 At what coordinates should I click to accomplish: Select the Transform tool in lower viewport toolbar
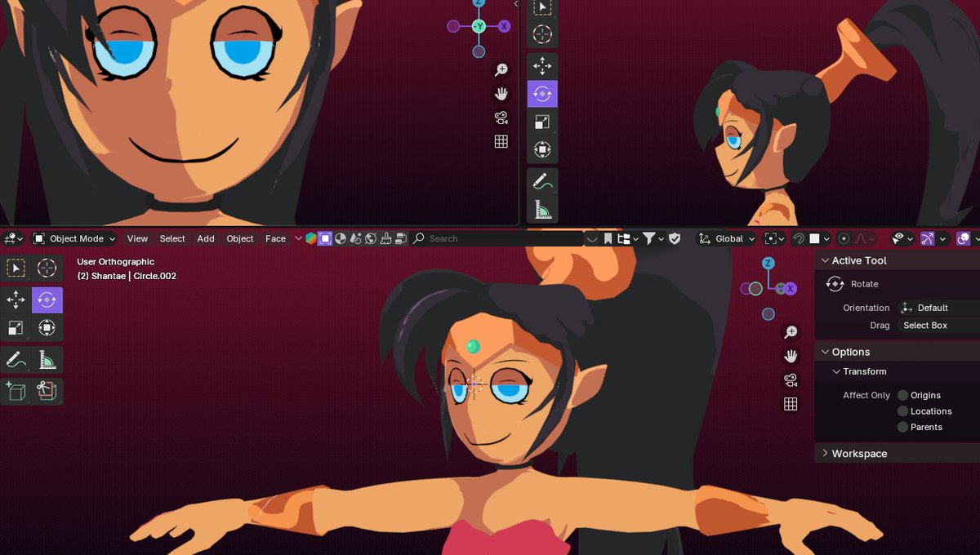coord(47,328)
